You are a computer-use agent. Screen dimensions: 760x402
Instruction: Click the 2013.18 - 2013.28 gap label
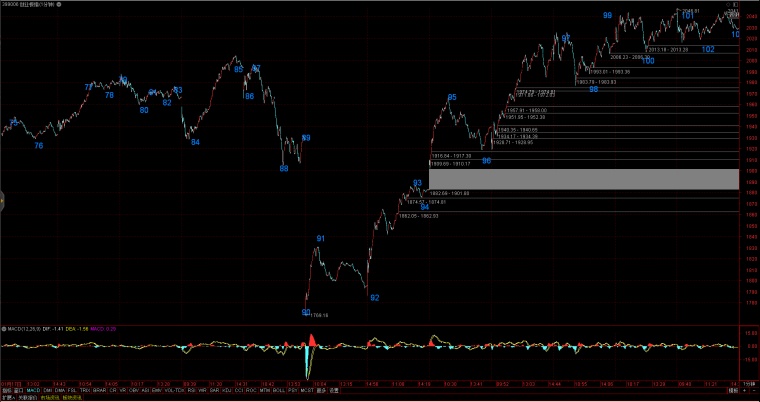coord(669,49)
